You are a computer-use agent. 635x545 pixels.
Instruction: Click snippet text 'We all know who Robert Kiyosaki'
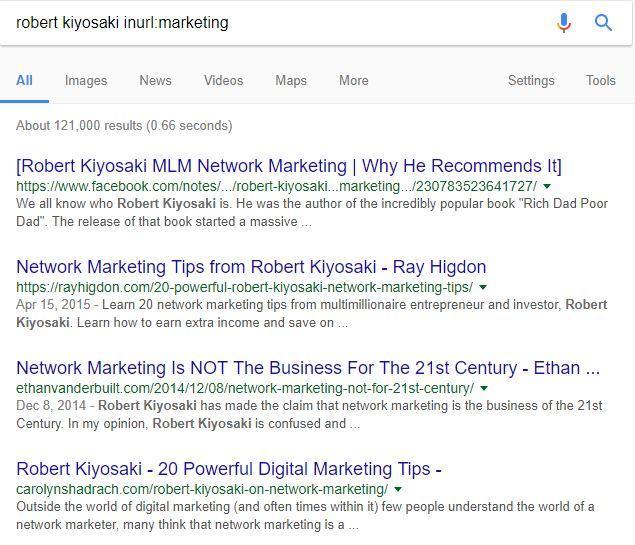(116, 203)
